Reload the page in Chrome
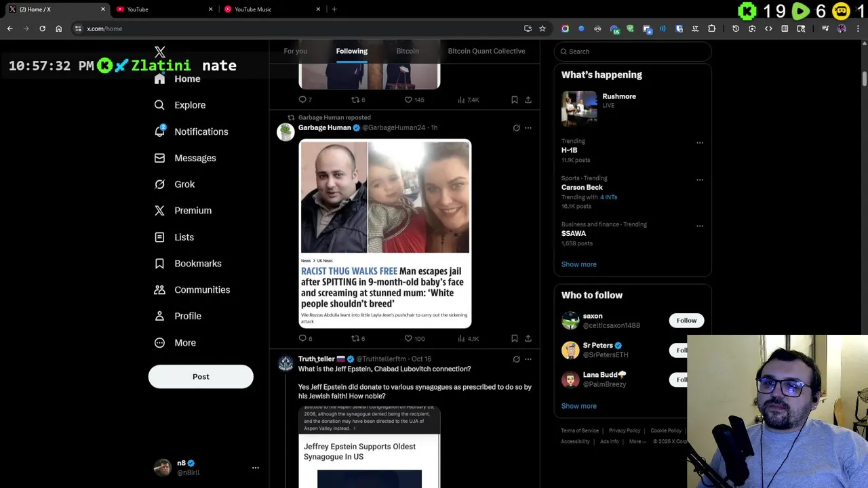Screen dimensions: 868x488 [x=42, y=28]
